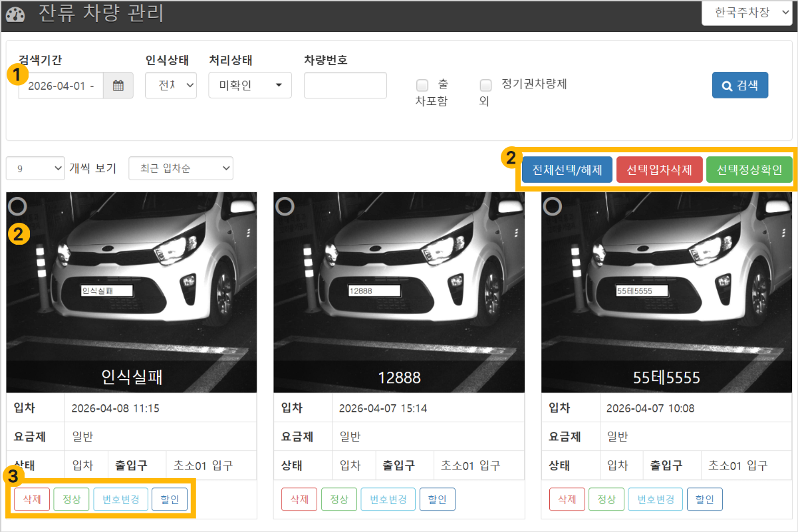Click the 선택정상확인 button
This screenshot has width=798, height=532.
coord(749,170)
